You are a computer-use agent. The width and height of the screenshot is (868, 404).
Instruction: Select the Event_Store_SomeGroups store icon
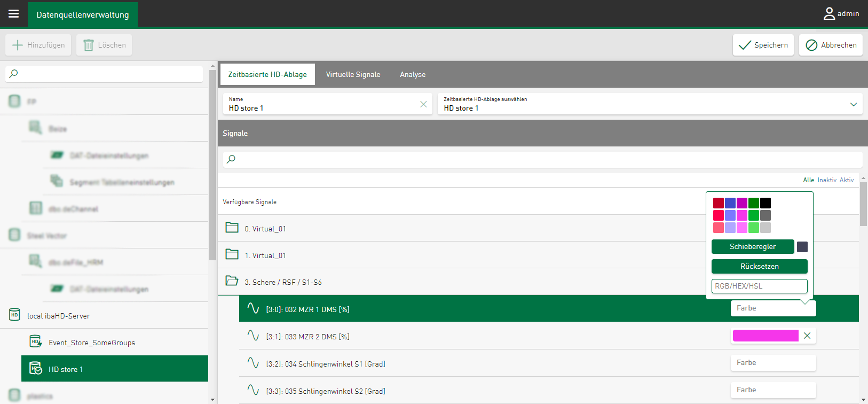tap(36, 342)
